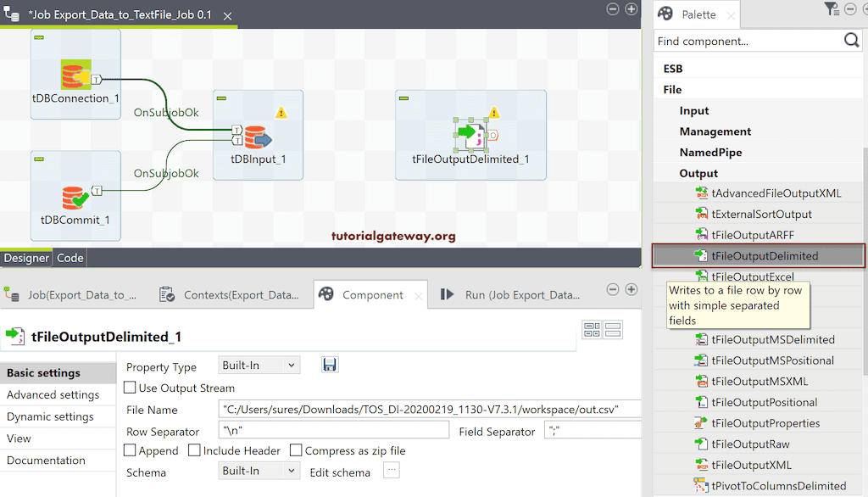Viewport: 868px width, 497px height.
Task: Select the tDBConnection_1 component icon
Action: (75, 75)
